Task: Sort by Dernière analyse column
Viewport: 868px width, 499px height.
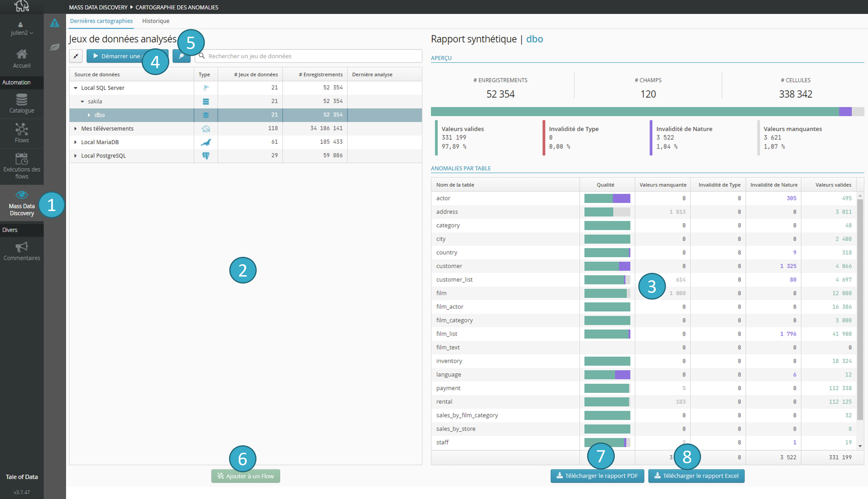Action: (385, 74)
